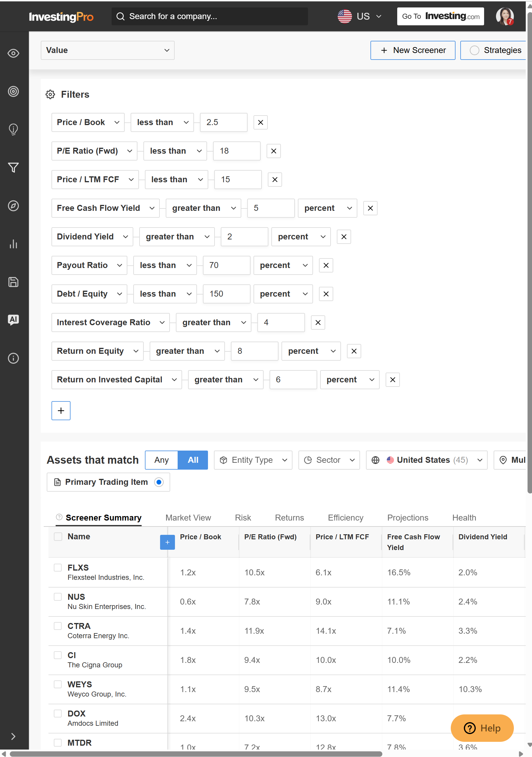The image size is (532, 757).
Task: Switch to the Projections tab
Action: [408, 518]
